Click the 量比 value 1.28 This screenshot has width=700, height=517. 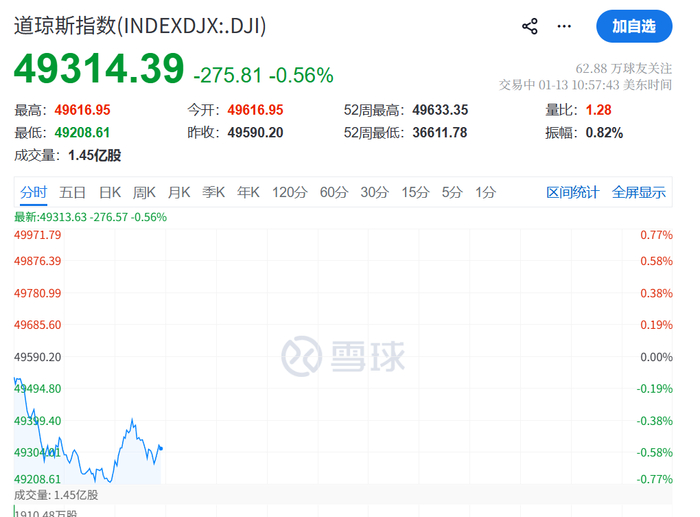598,110
